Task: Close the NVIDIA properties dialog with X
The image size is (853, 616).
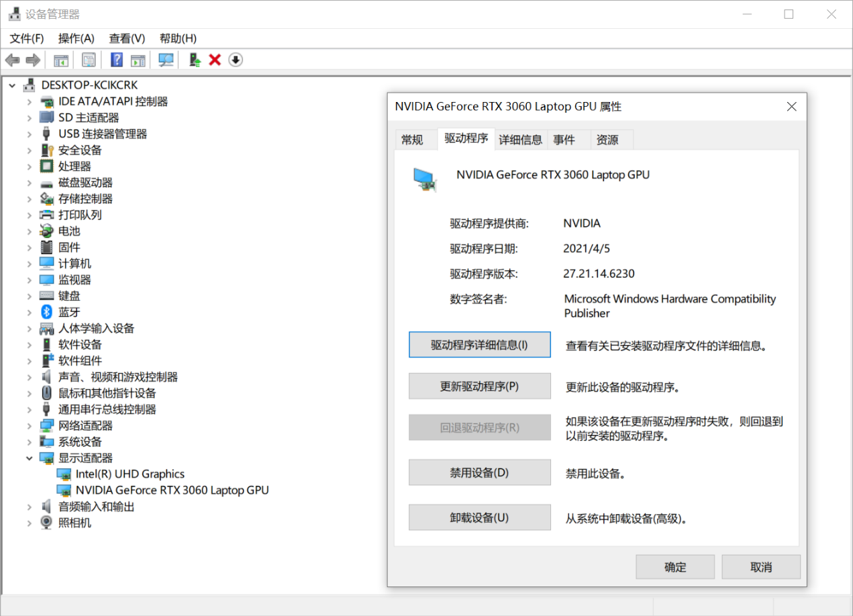Action: click(792, 107)
